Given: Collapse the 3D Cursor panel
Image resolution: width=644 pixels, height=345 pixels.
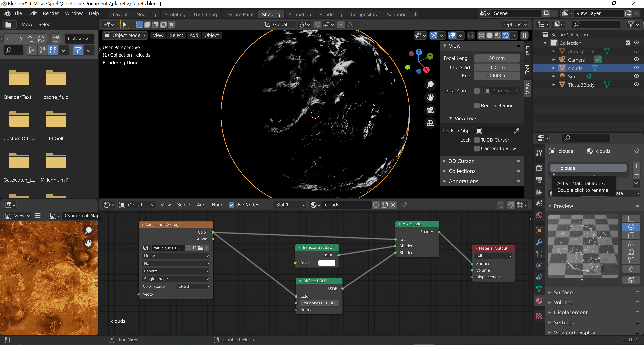Looking at the screenshot, I should click(461, 161).
